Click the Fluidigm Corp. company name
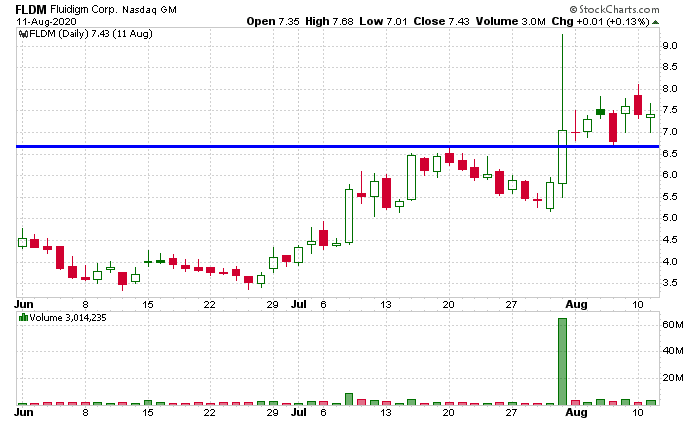 (83, 9)
